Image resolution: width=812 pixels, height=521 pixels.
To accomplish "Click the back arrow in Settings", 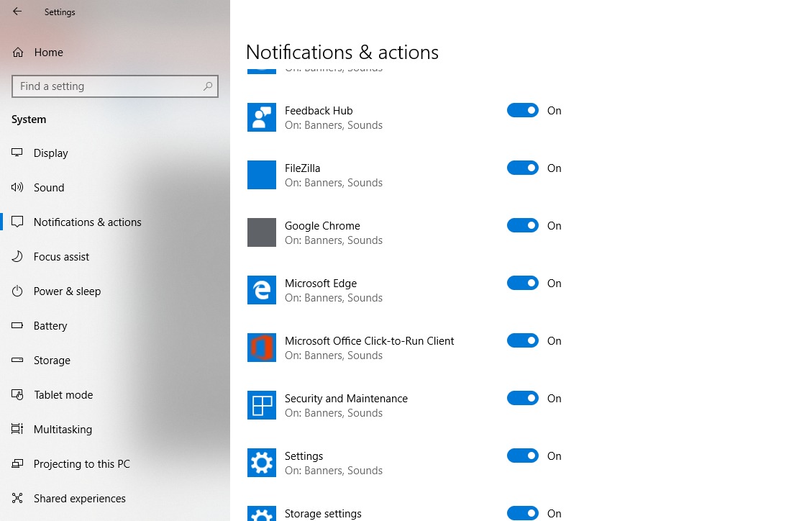I will (x=17, y=12).
